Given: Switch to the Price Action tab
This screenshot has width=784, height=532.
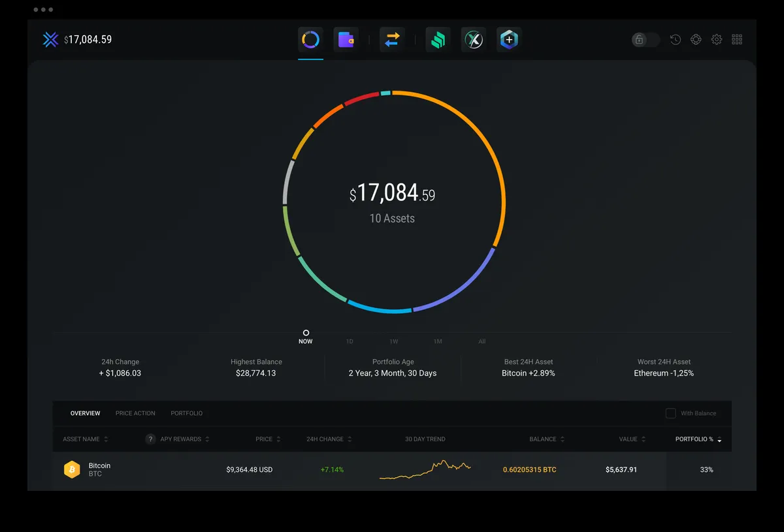Looking at the screenshot, I should [x=135, y=413].
